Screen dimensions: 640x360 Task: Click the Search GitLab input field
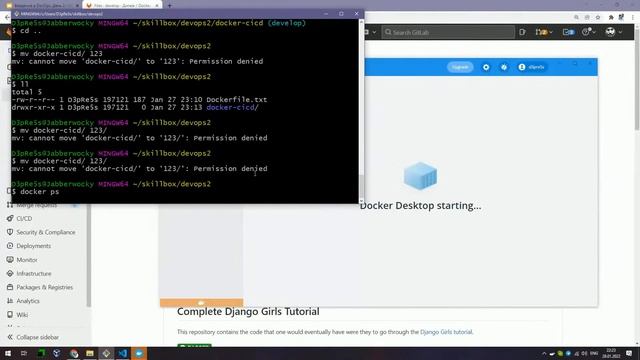click(448, 32)
